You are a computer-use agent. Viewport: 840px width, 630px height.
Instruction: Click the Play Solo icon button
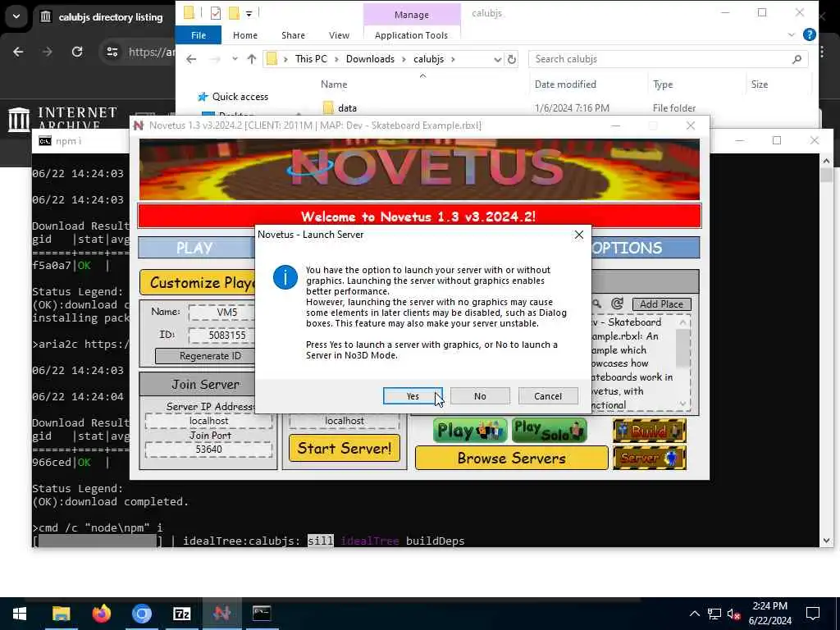point(549,431)
